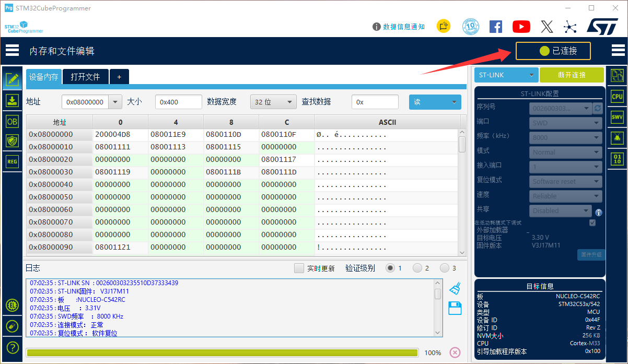Select verification level 3 radio button
The width and height of the screenshot is (628, 364).
[445, 268]
